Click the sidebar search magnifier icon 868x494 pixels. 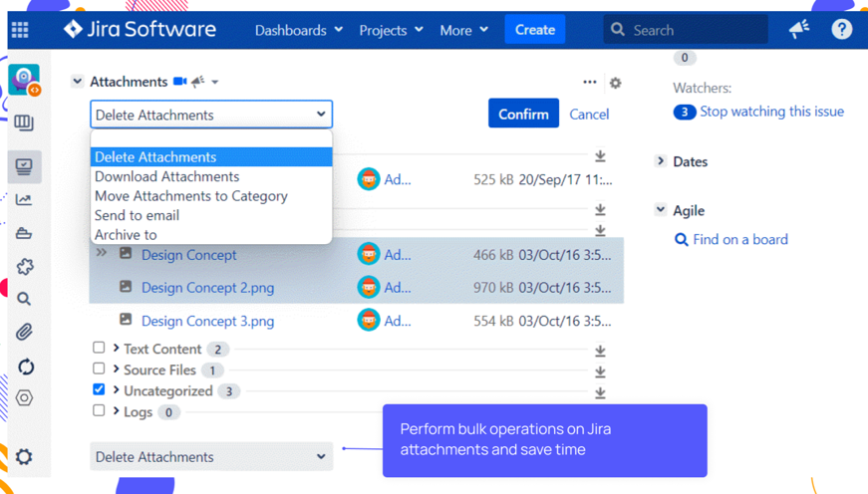pos(25,299)
